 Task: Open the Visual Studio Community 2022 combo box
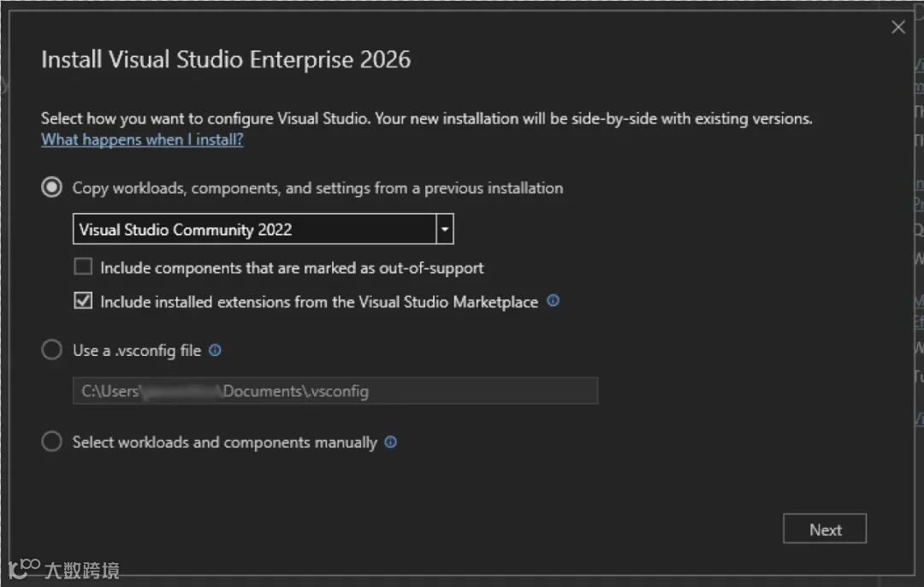tap(254, 229)
